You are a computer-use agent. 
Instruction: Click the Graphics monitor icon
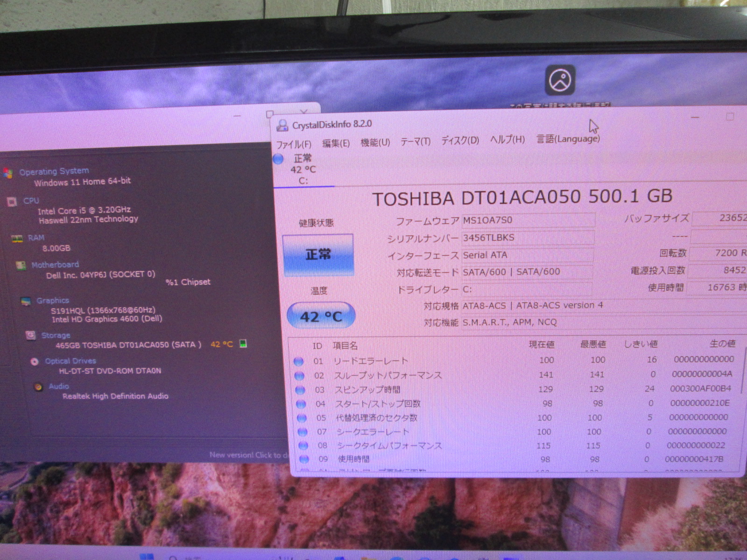pos(26,301)
